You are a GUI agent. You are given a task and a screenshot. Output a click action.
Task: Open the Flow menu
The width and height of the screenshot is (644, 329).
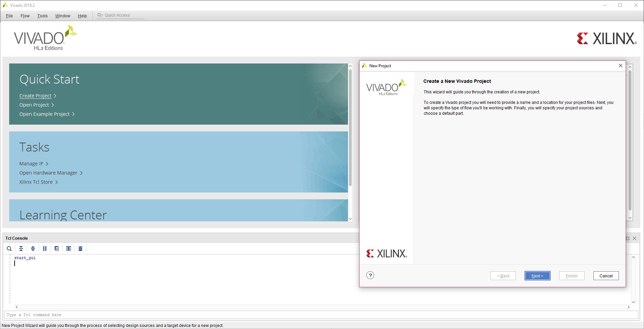pos(25,16)
